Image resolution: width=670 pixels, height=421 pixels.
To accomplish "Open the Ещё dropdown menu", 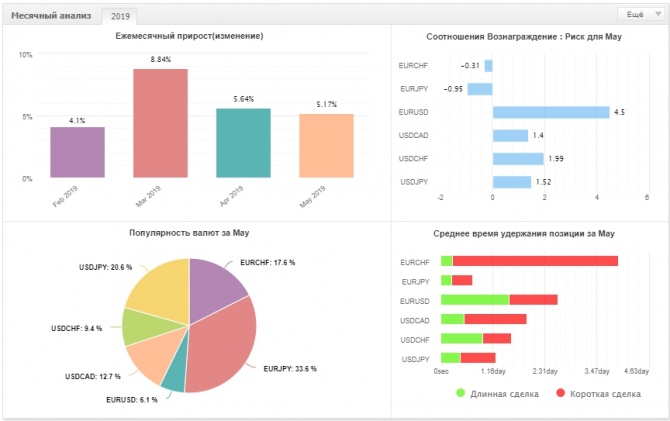I will click(641, 15).
